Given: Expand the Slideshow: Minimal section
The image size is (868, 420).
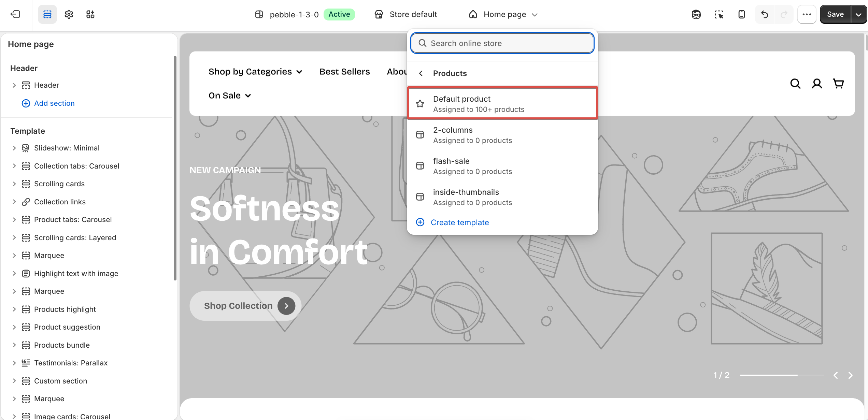Looking at the screenshot, I should [x=14, y=148].
